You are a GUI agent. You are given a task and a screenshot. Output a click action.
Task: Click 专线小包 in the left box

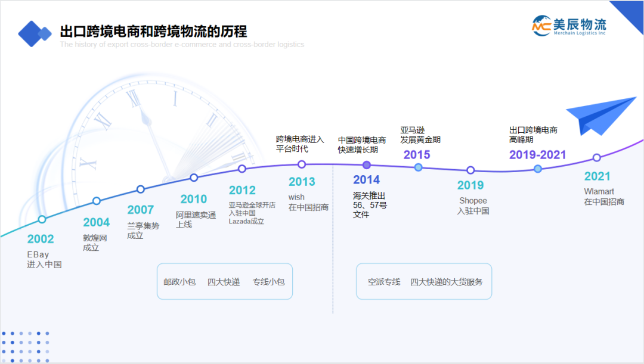(x=268, y=282)
